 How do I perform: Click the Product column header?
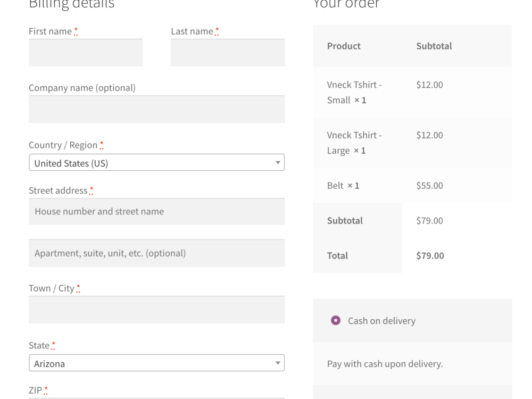pos(343,46)
